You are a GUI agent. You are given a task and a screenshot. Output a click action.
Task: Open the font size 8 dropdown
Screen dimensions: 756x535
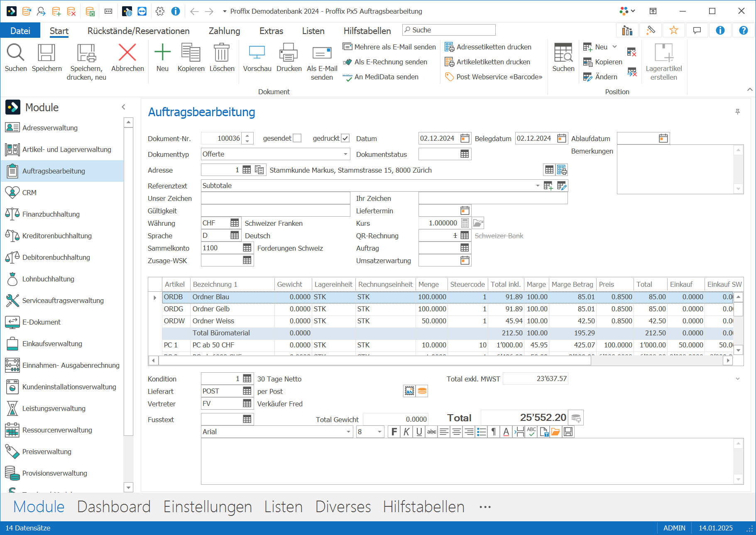[379, 432]
